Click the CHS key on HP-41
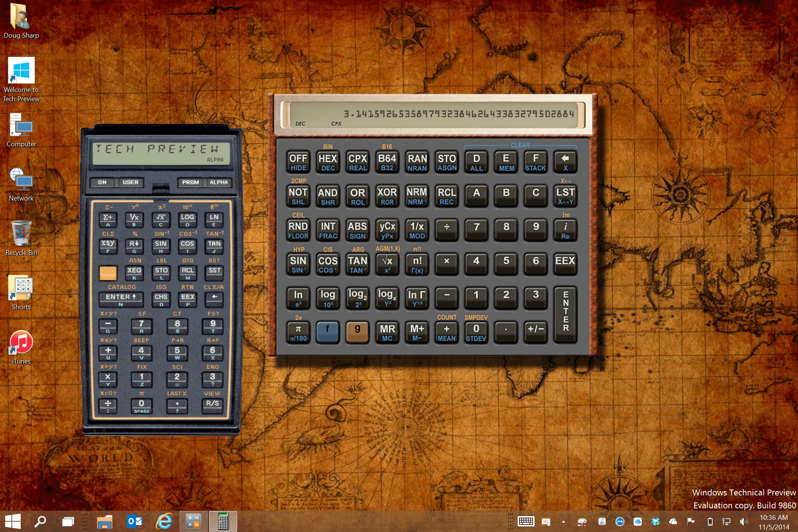 [161, 300]
